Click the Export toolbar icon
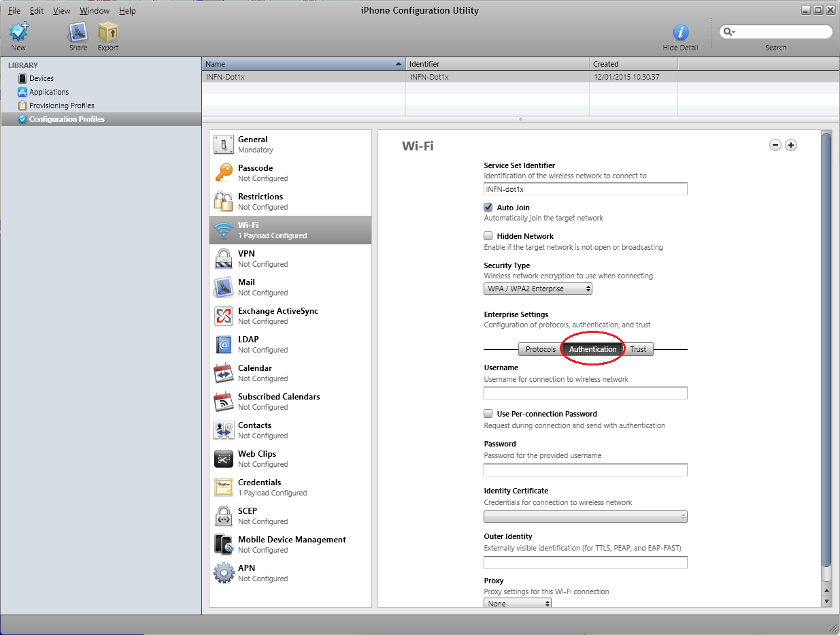This screenshot has width=840, height=635. tap(107, 32)
